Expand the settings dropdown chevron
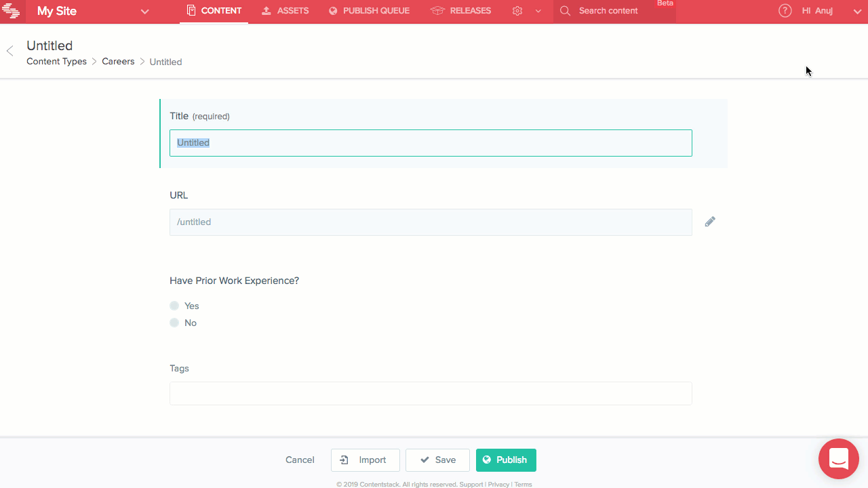The image size is (868, 488). coord(538,12)
